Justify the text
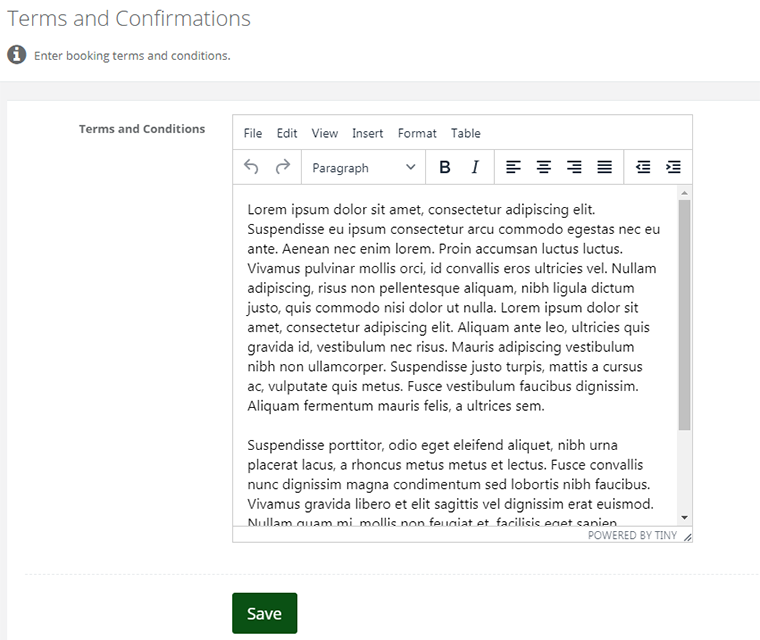 pos(604,167)
